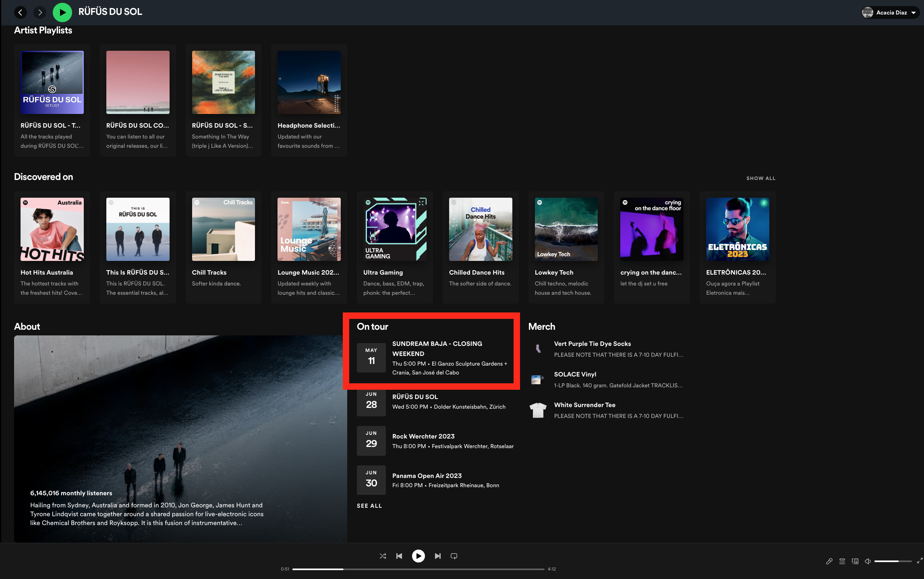
Task: Open the Panama Open Air 2023 event
Action: point(436,480)
